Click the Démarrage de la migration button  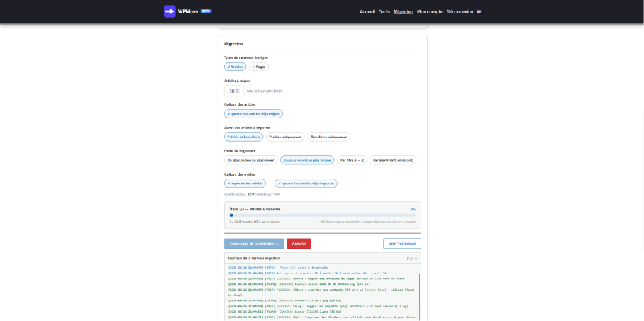point(254,244)
